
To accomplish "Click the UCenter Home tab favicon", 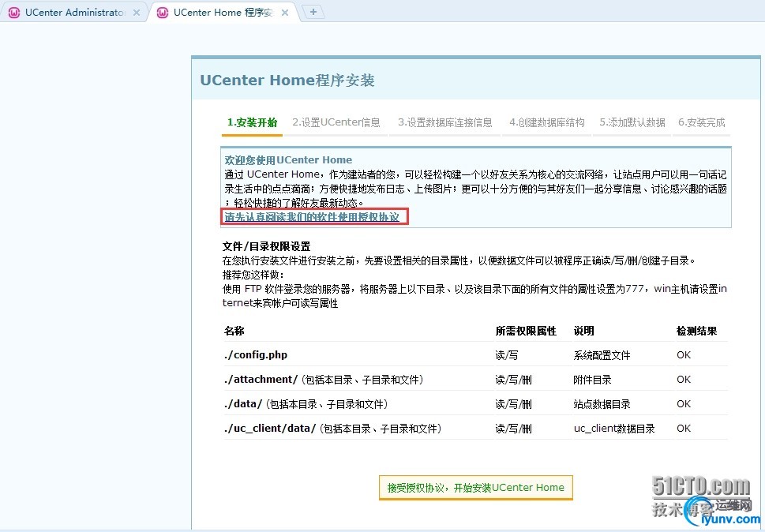I will (x=163, y=13).
